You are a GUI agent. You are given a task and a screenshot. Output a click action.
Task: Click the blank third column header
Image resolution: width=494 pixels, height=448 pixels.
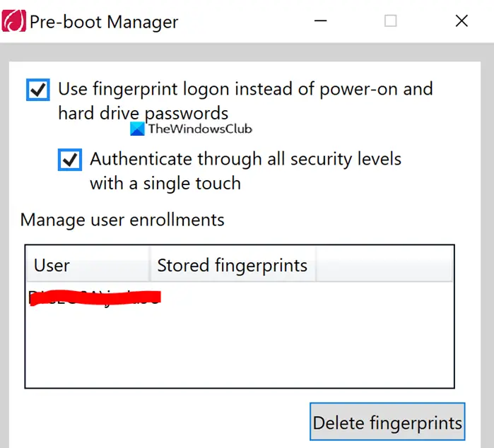coord(384,265)
